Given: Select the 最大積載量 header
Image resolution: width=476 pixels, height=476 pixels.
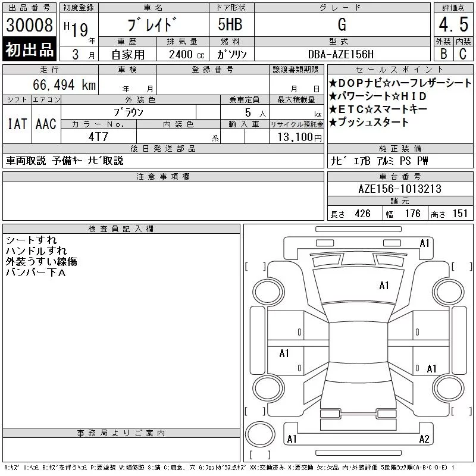Looking at the screenshot, I should pyautogui.click(x=296, y=99).
